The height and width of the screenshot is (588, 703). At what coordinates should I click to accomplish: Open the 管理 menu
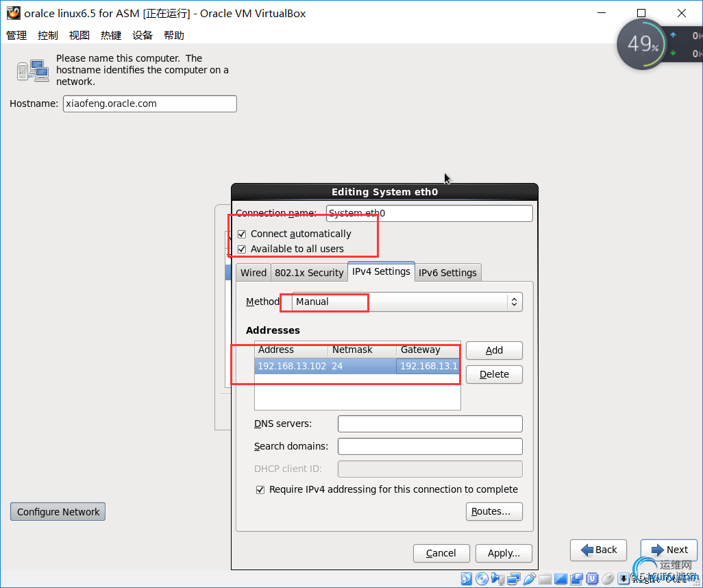[x=16, y=36]
